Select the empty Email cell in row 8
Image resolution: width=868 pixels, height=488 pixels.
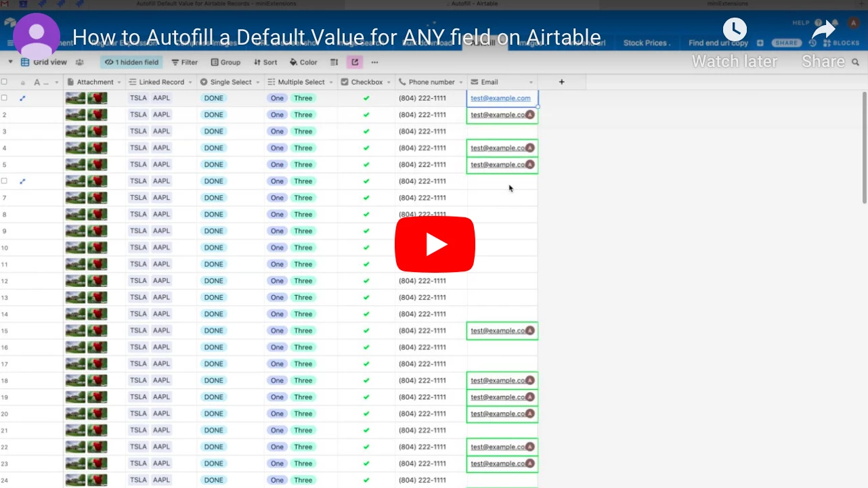[502, 215]
